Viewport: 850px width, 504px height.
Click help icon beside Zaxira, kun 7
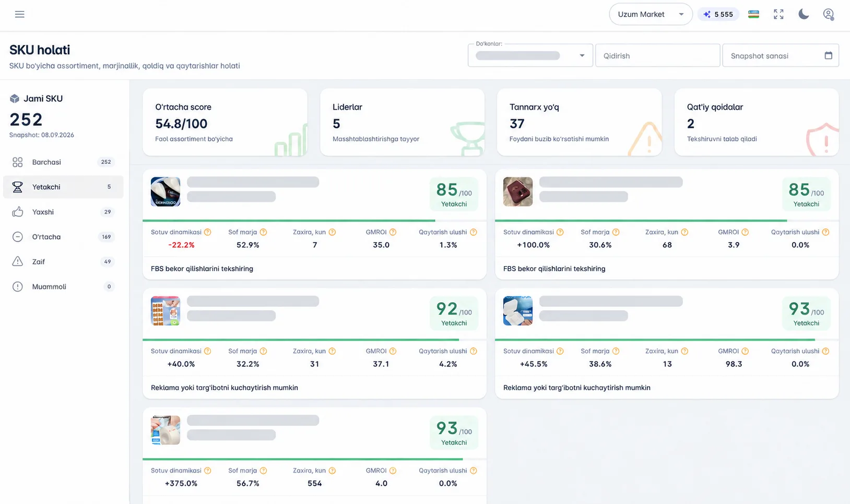tap(332, 232)
